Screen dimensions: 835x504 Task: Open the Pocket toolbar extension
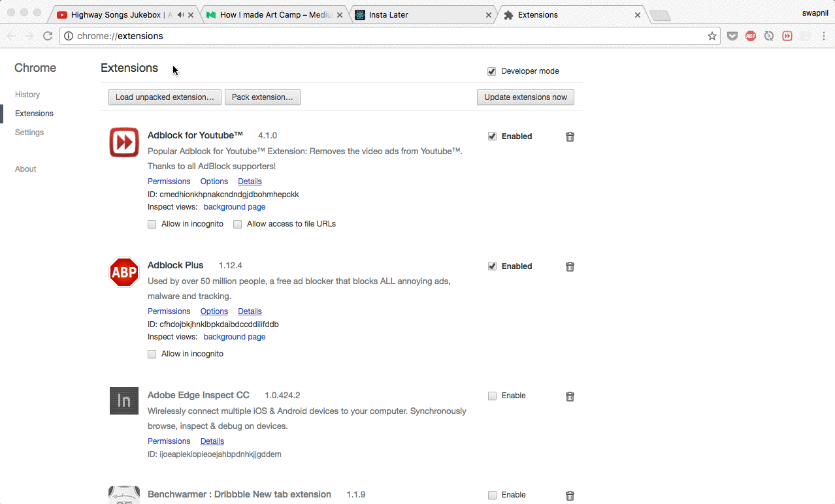(732, 36)
